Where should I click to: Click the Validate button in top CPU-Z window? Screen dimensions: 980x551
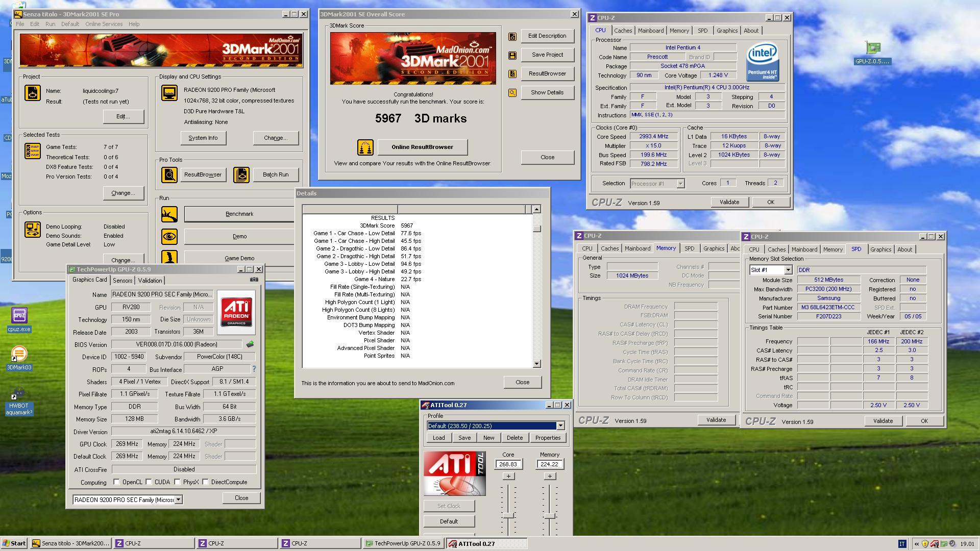click(x=729, y=203)
